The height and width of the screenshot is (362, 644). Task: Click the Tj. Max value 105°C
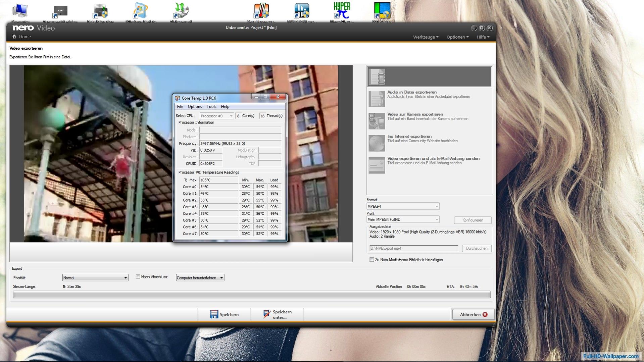point(218,180)
